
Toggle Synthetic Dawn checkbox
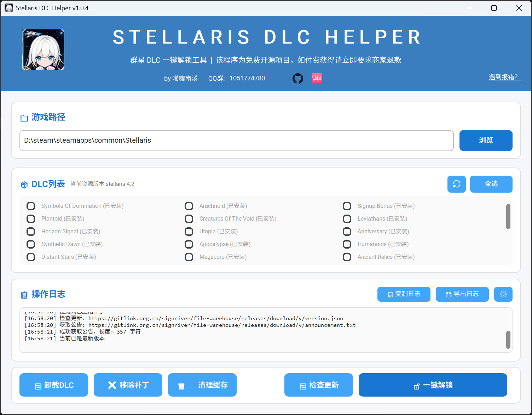tap(31, 244)
